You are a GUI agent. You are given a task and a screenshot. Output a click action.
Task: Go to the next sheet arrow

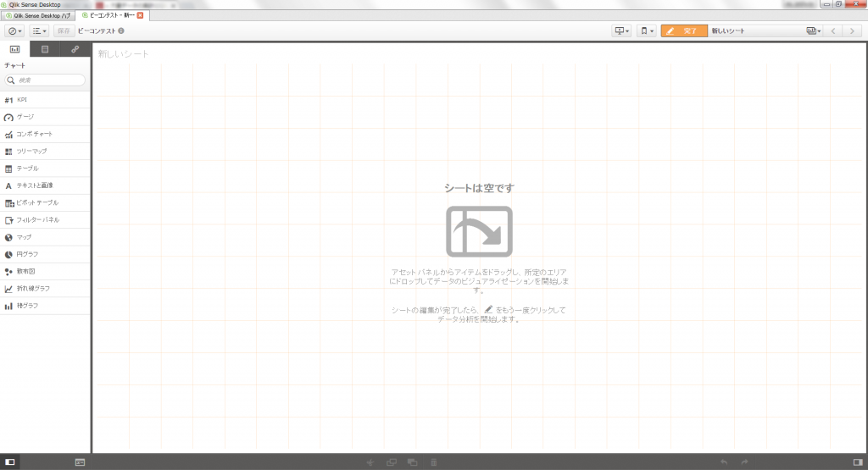853,31
